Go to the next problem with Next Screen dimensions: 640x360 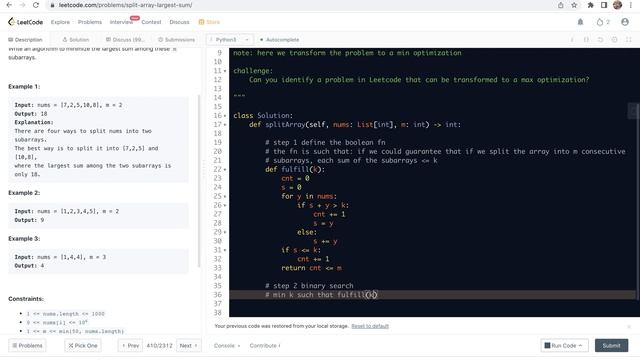(189, 346)
